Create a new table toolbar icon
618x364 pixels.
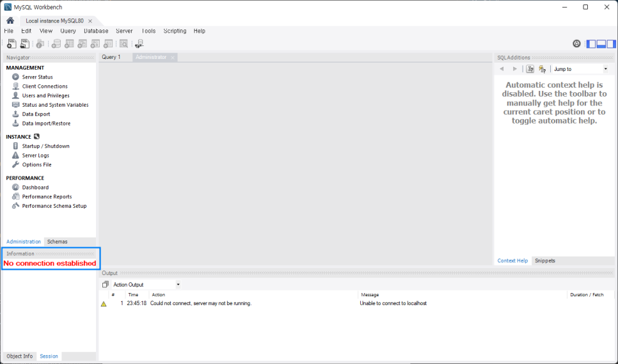click(x=69, y=44)
